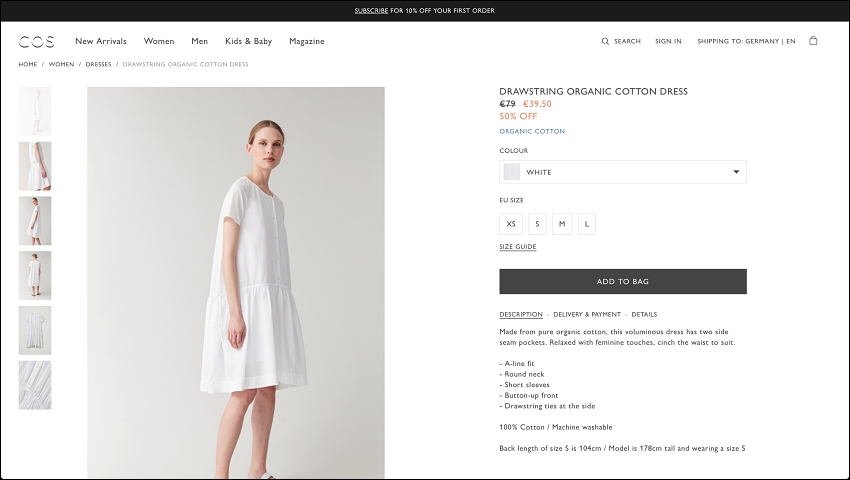The image size is (850, 480).
Task: Pick size L
Action: pos(587,224)
